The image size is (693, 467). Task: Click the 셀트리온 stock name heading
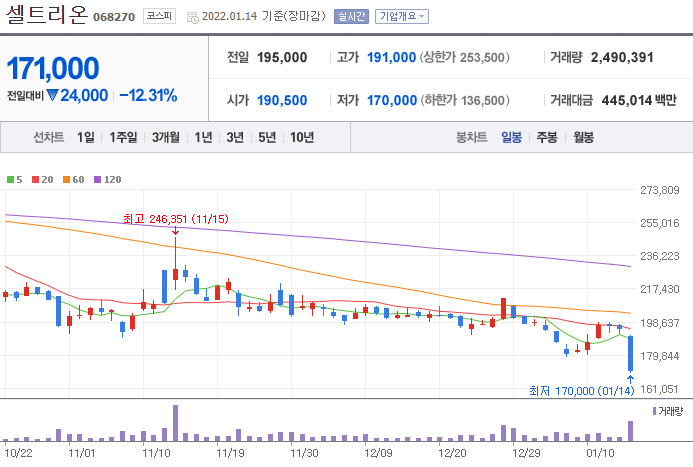click(47, 15)
